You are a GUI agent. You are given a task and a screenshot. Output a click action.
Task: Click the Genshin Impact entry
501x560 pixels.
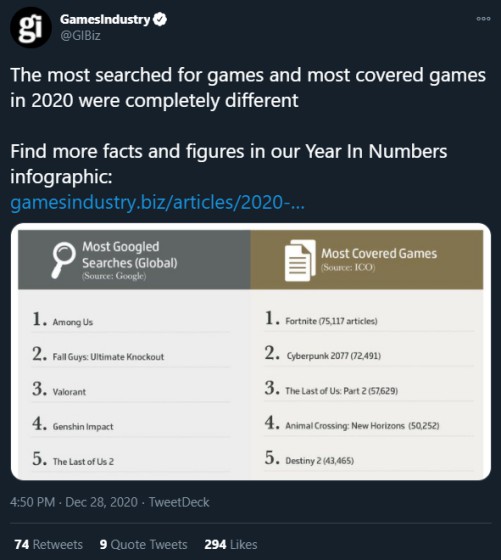(83, 426)
